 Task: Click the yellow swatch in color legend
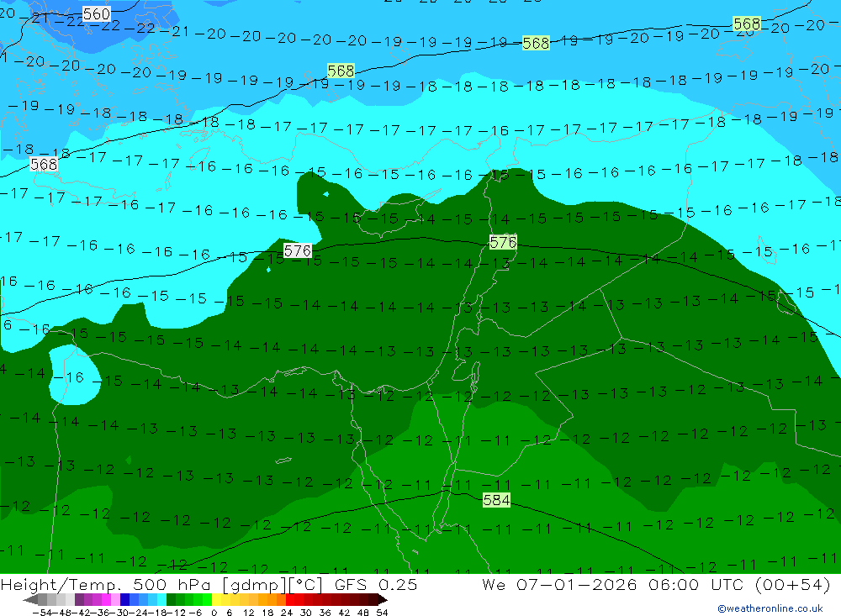[x=216, y=599]
